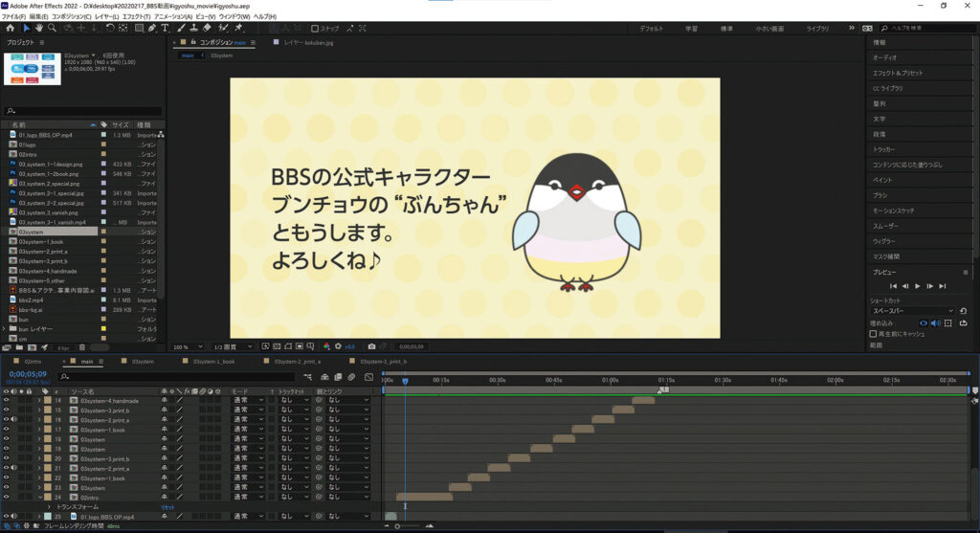The width and height of the screenshot is (980, 533).
Task: Choose the Pen tool
Action: (152, 29)
